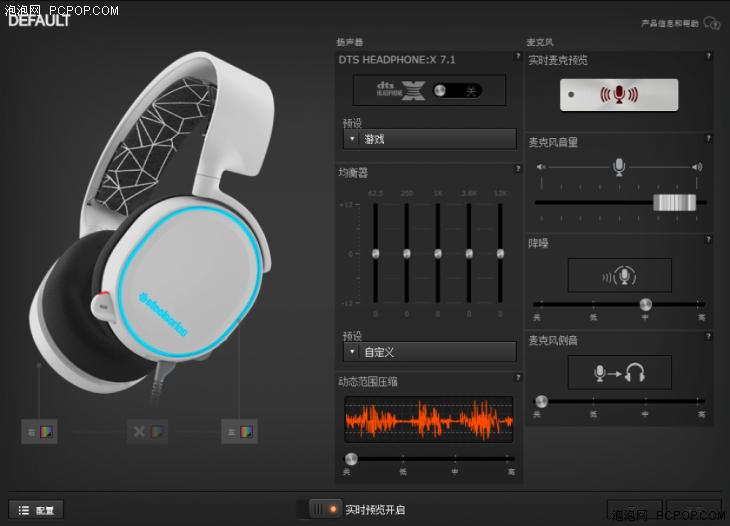This screenshot has width=730, height=526.
Task: Open the left earcup illumination color icon
Action: pyautogui.click(x=41, y=431)
